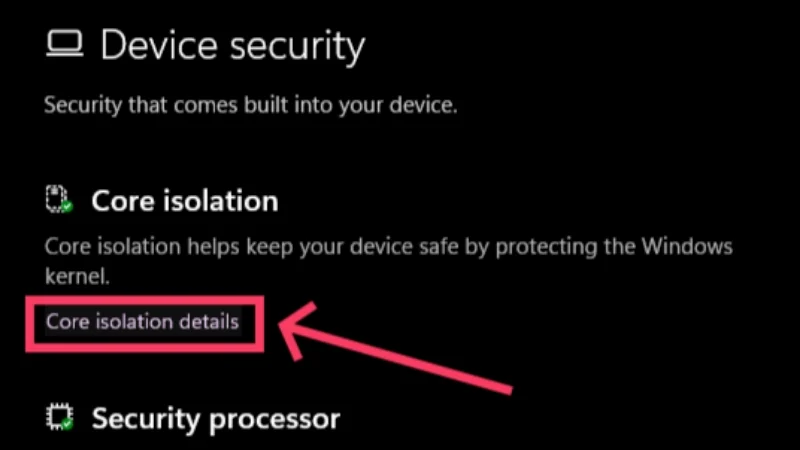Click the word 'processor' in the bottom heading
The image size is (800, 450).
274,420
